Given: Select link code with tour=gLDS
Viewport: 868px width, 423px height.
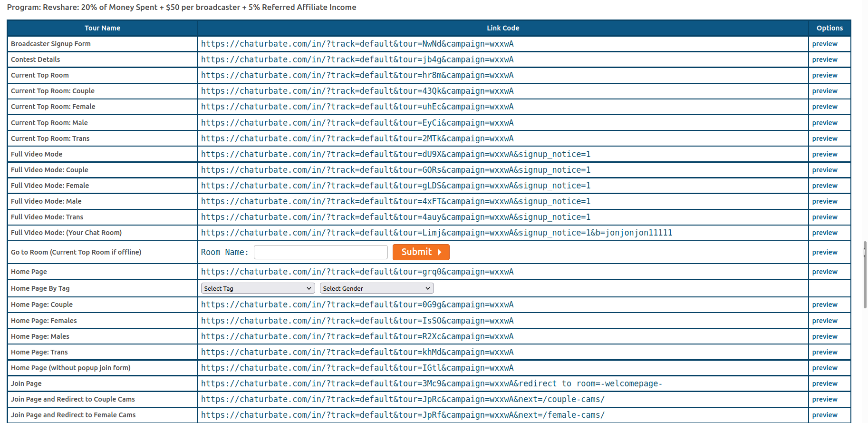Looking at the screenshot, I should tap(395, 186).
